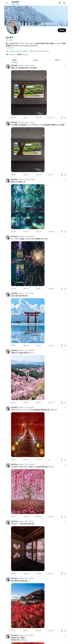Open more options on the May 11, 2024 post
This screenshot has width=72, height=644.
tap(65, 122)
